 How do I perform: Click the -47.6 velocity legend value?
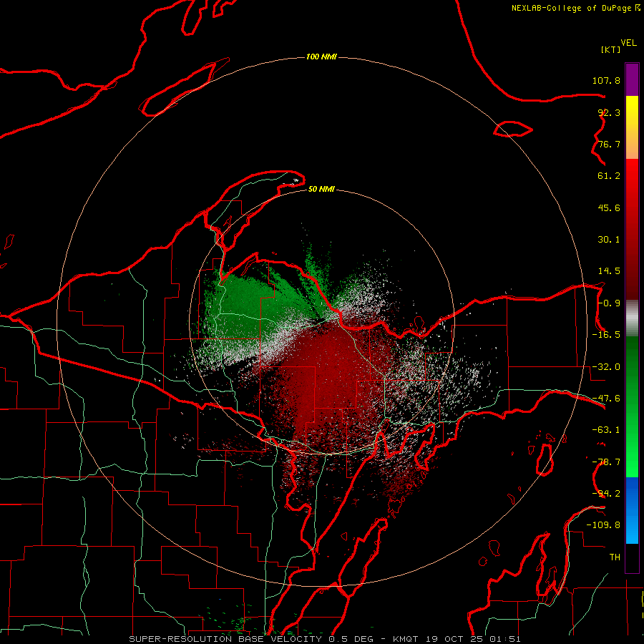click(606, 399)
